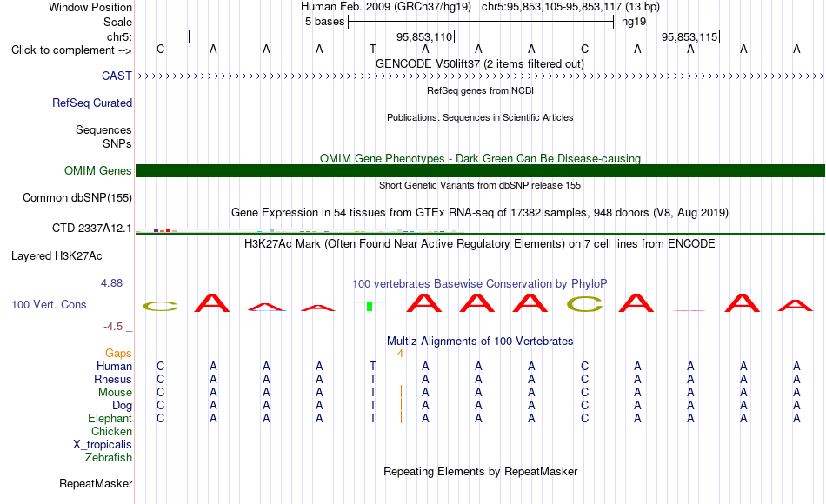Click the Layered H3K27Ac label

[57, 256]
